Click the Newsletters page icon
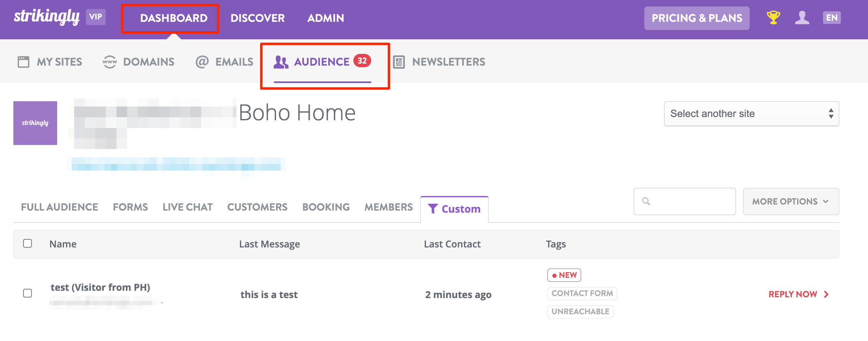The height and width of the screenshot is (341, 868). [399, 62]
